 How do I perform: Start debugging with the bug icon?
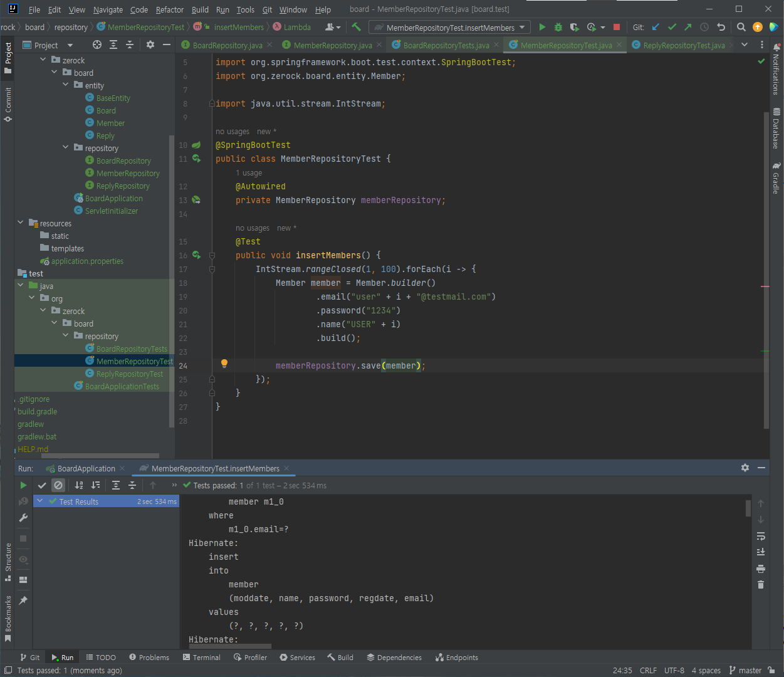click(x=558, y=27)
